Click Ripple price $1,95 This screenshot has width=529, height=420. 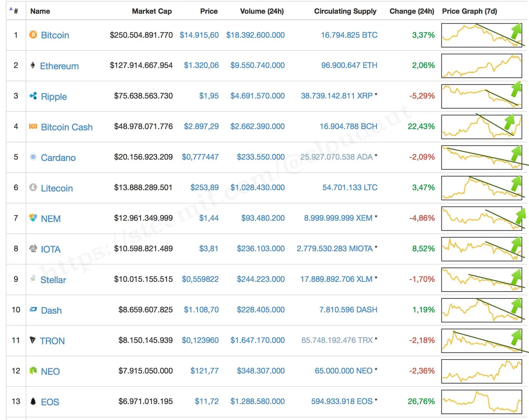(209, 96)
